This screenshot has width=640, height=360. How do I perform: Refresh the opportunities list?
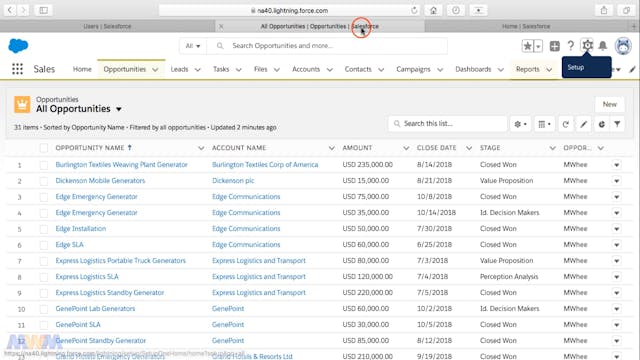point(565,124)
